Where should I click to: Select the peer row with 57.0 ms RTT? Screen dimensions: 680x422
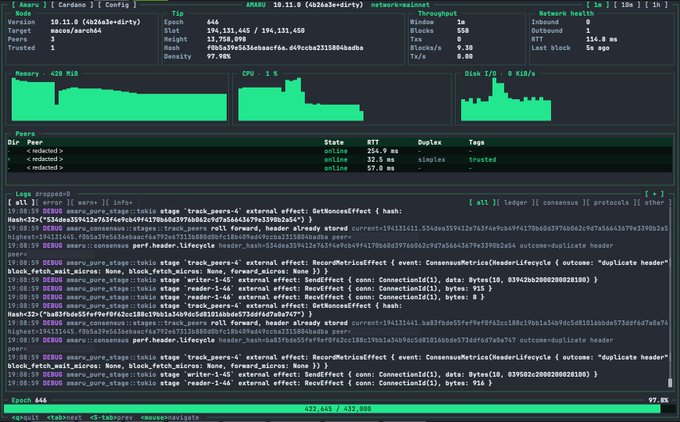click(x=340, y=168)
